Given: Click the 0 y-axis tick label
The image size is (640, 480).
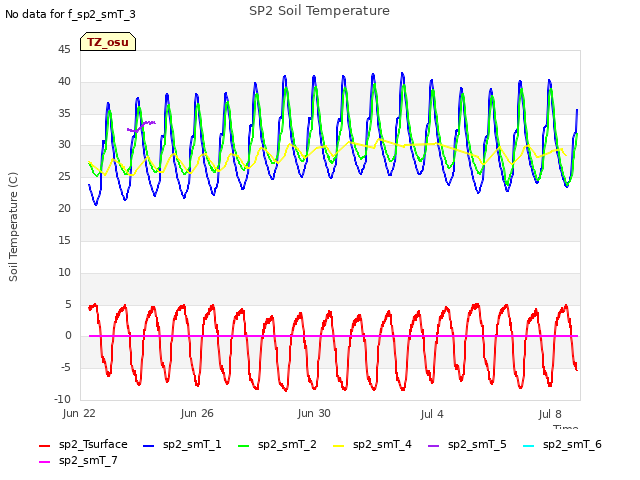Looking at the screenshot, I should pos(68,336).
